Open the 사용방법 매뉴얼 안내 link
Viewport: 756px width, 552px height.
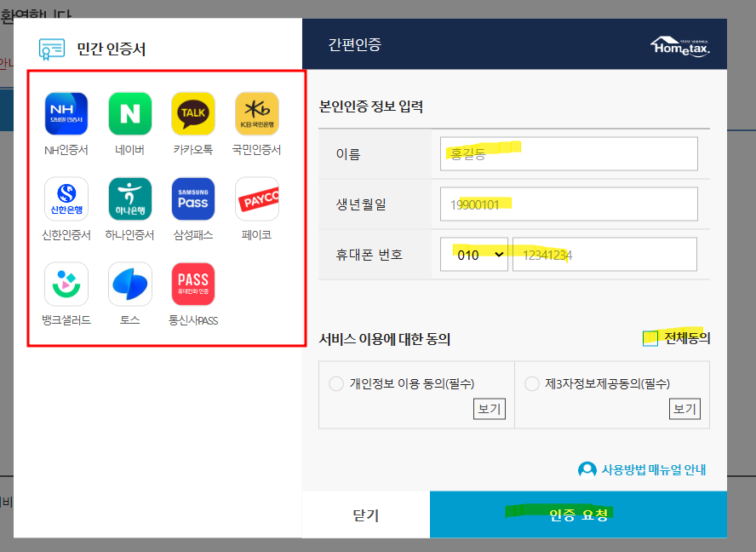(653, 469)
